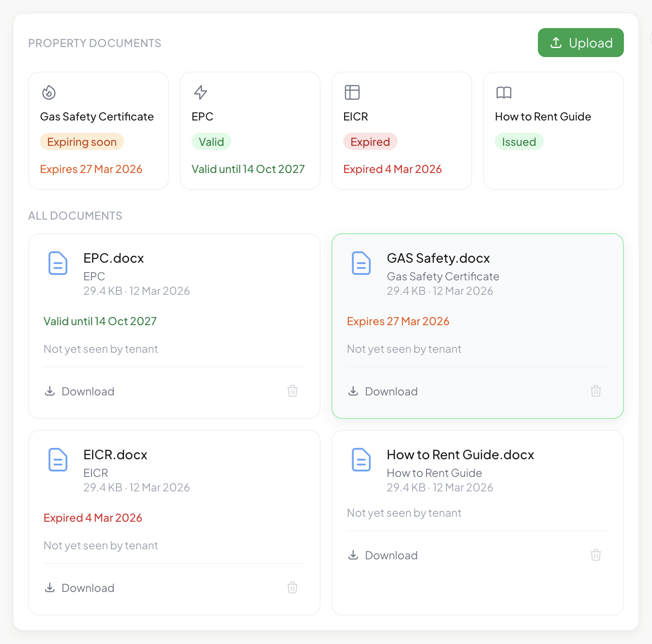Click the grid icon on the EICR card
This screenshot has height=644, width=652.
pyautogui.click(x=352, y=92)
